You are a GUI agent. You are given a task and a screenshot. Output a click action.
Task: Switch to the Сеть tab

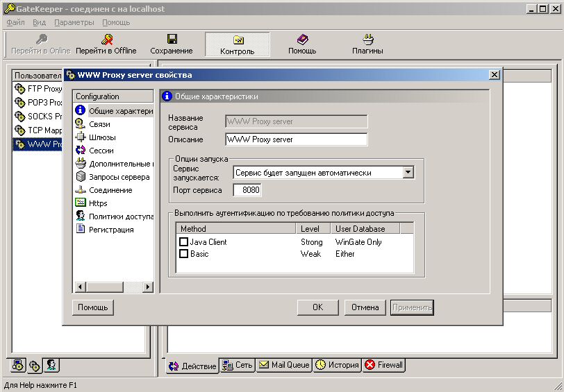click(x=237, y=365)
